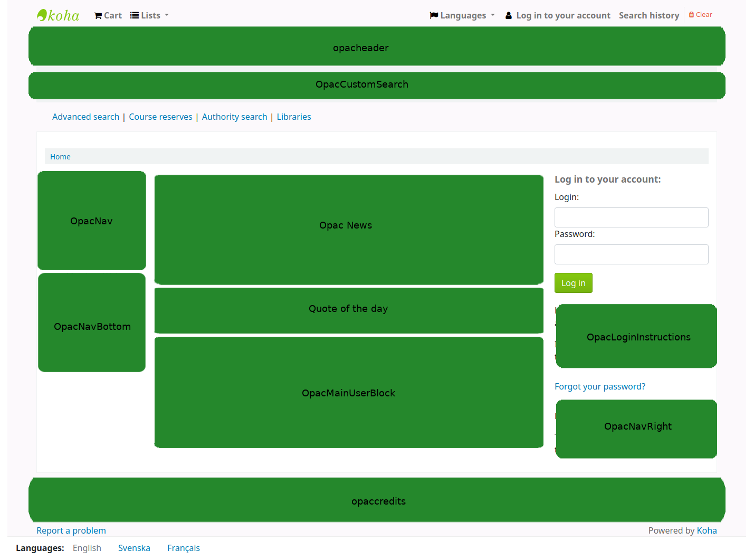Click Report a problem
The image size is (754, 560).
coord(71,530)
